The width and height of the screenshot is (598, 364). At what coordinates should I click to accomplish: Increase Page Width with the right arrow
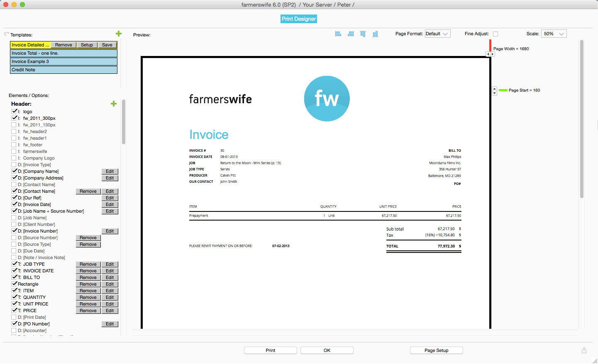[x=493, y=54]
